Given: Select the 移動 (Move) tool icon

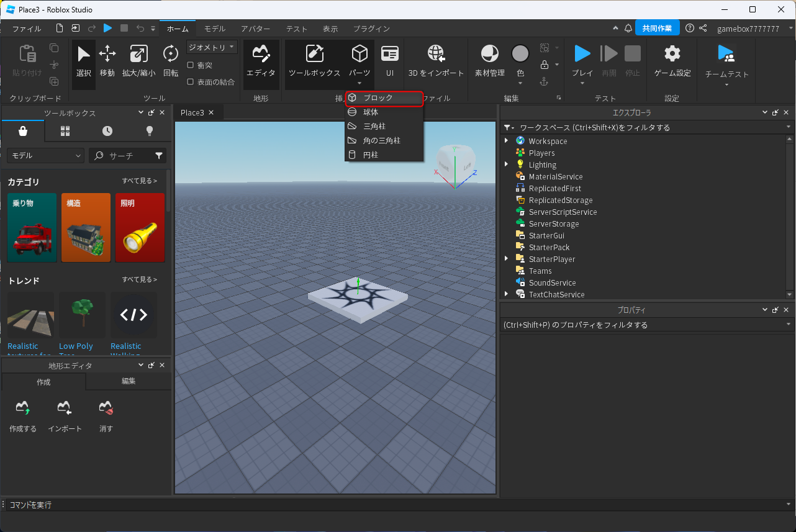Looking at the screenshot, I should 107,55.
